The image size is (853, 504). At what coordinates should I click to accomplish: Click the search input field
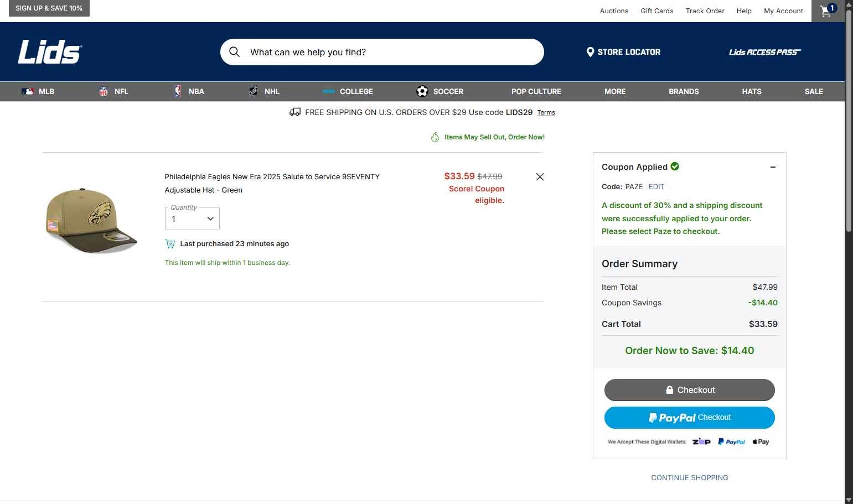point(387,52)
